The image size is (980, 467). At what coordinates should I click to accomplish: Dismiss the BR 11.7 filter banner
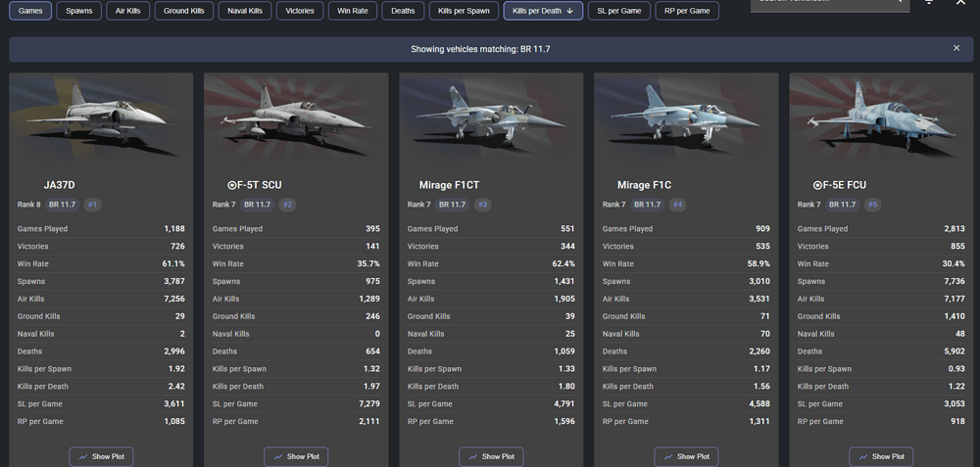click(x=956, y=48)
